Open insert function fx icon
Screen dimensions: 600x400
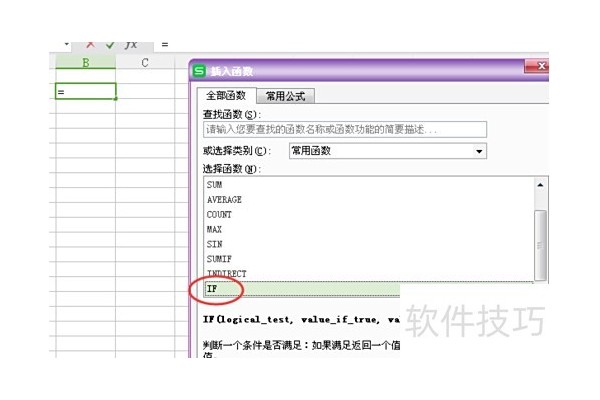tap(131, 45)
